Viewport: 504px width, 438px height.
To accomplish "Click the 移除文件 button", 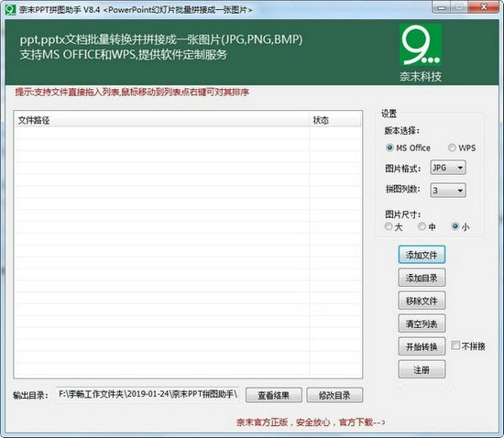I will point(422,301).
